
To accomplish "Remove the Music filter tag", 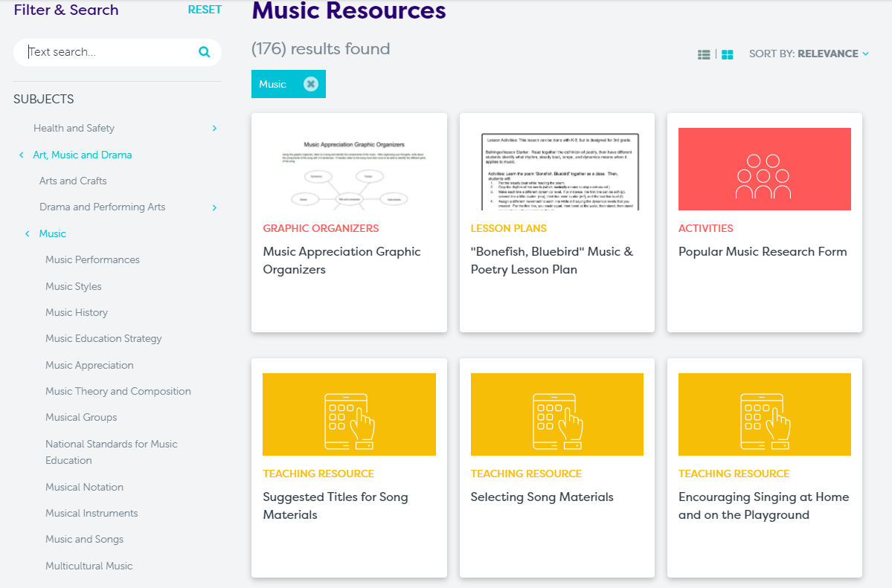I will (311, 84).
